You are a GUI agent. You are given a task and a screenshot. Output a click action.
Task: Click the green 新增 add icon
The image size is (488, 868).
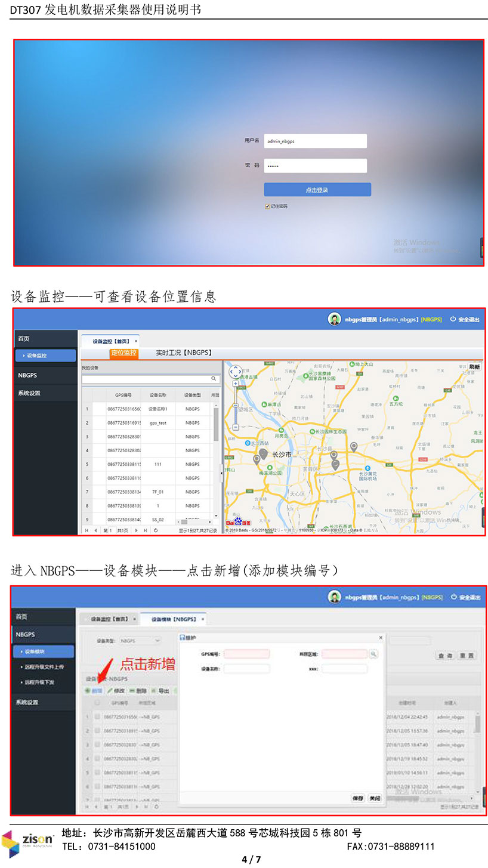point(88,691)
